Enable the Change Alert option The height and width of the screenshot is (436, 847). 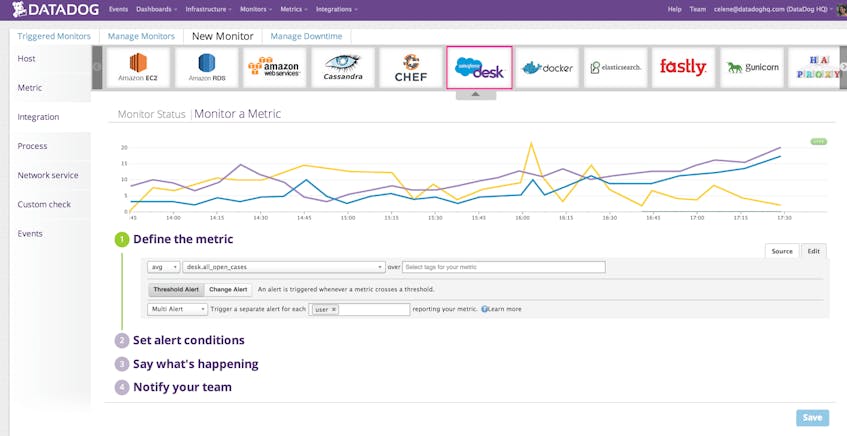tap(228, 290)
